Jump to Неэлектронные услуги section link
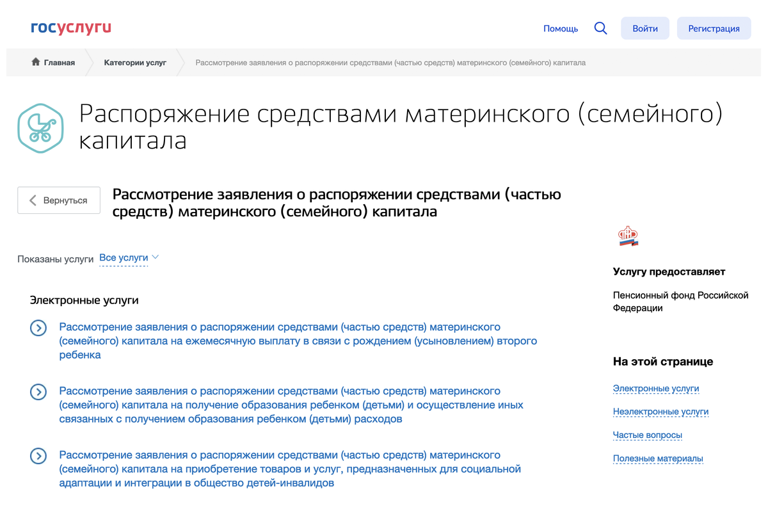 pyautogui.click(x=660, y=412)
